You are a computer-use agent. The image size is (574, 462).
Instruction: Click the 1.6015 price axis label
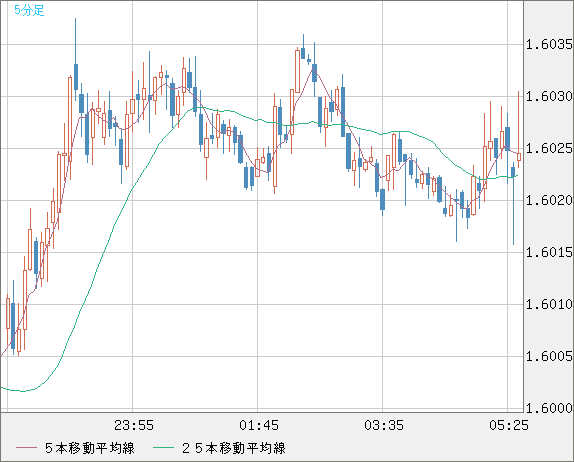point(549,253)
